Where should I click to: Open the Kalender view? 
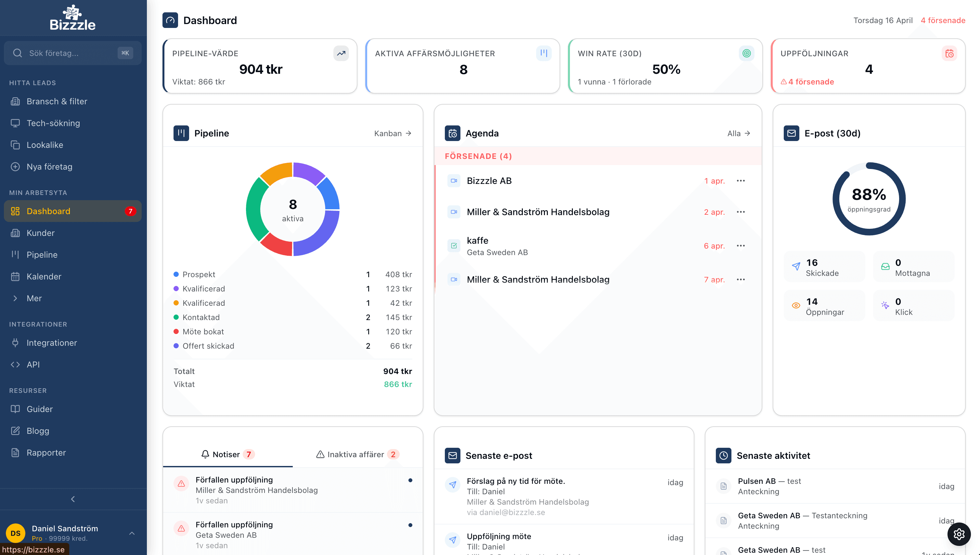point(44,276)
